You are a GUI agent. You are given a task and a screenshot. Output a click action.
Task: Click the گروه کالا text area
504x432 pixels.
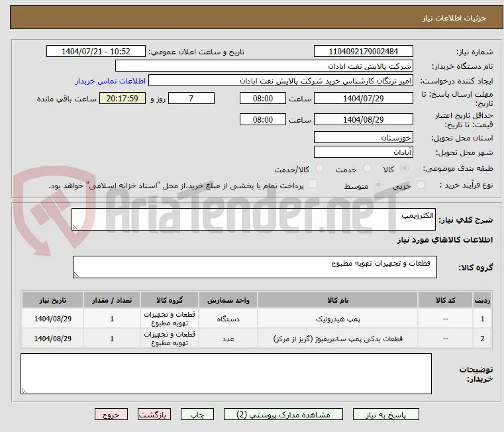[254, 267]
